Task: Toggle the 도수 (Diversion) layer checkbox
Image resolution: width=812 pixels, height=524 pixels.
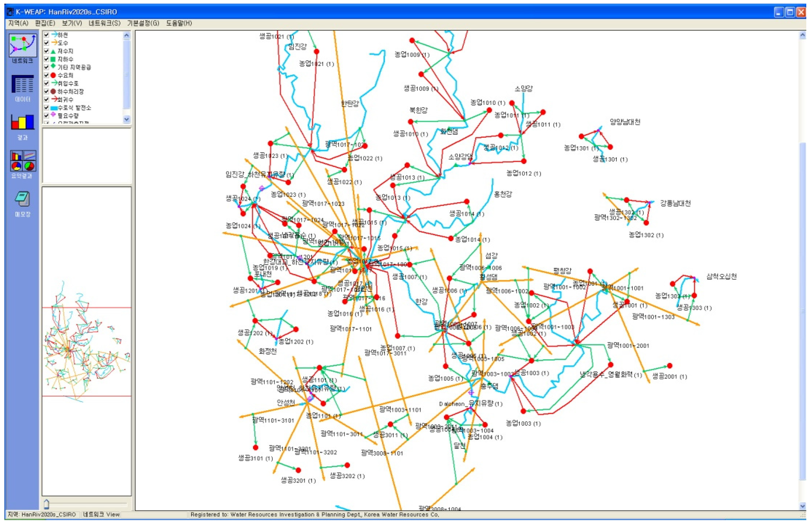Action: [47, 43]
